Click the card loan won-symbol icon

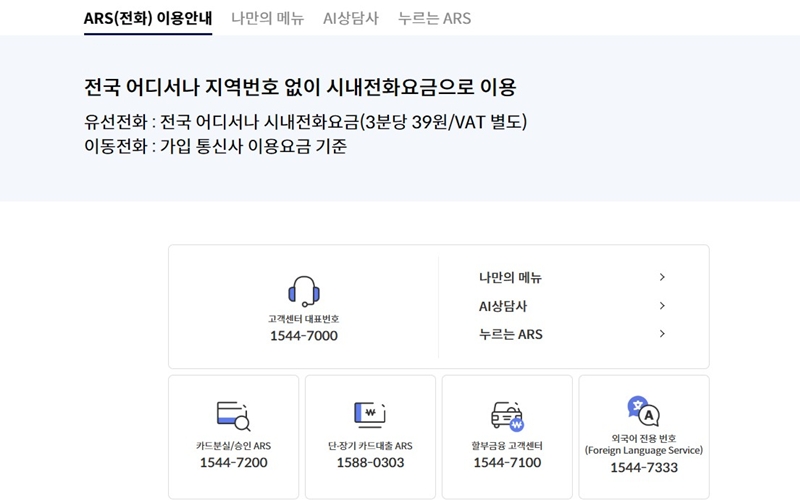tap(370, 415)
